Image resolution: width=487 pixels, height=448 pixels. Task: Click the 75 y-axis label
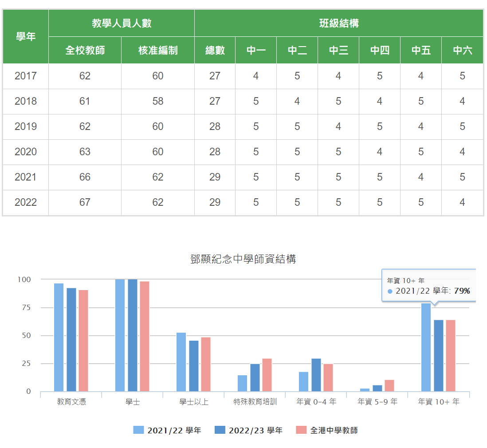(x=27, y=307)
